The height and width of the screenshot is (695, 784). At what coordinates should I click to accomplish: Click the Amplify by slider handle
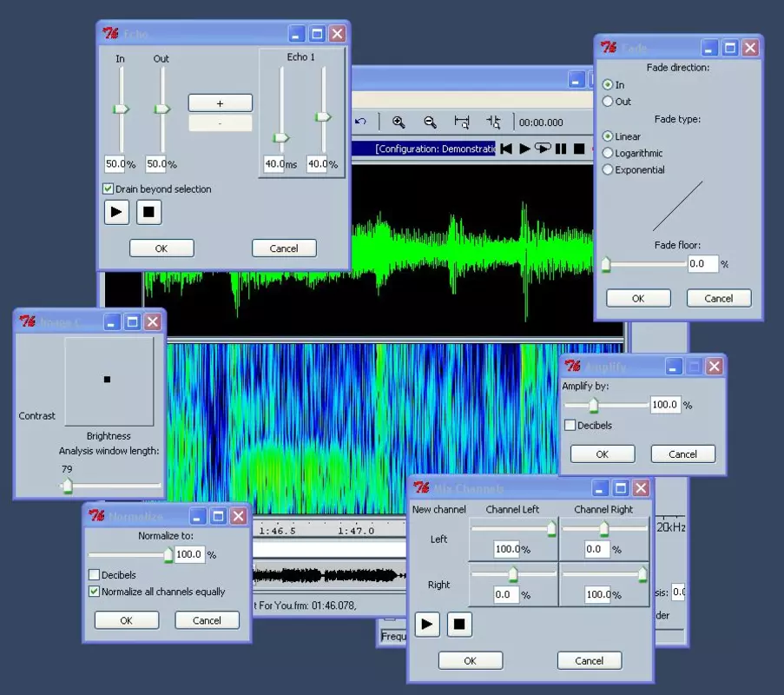click(x=594, y=405)
